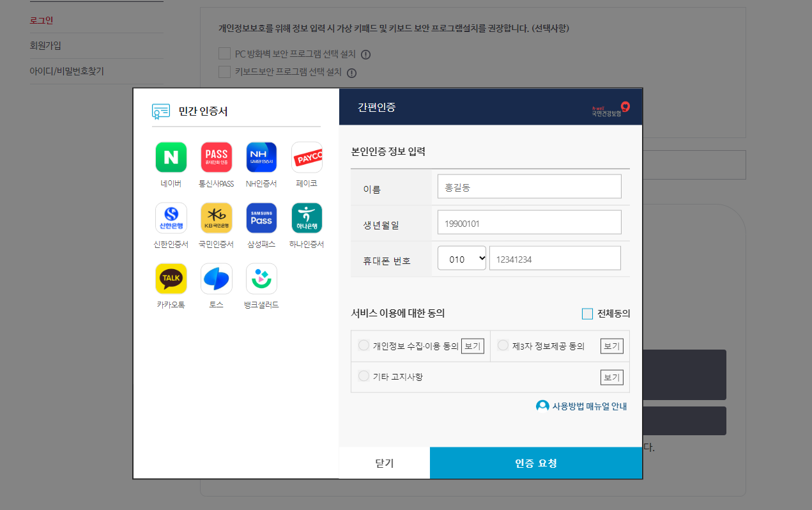Choose the 하나인증서 Hana Bank icon
The width and height of the screenshot is (812, 510).
tap(307, 218)
